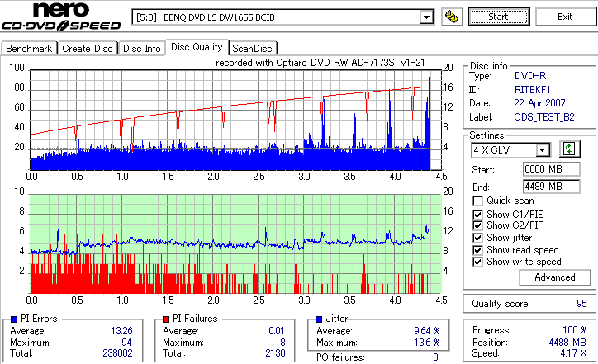The image size is (598, 364).
Task: Click the PI Failures total 2130
Action: [x=275, y=353]
